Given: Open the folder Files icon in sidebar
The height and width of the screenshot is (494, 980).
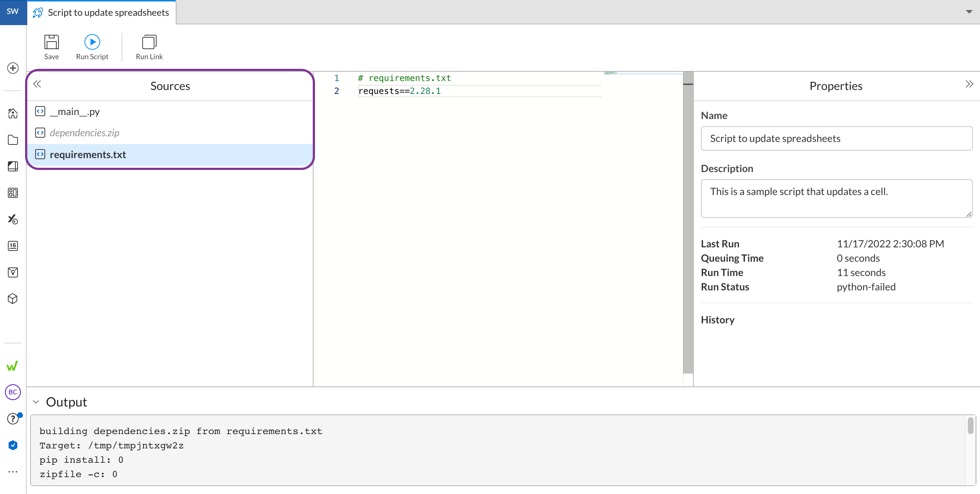Looking at the screenshot, I should pos(13,140).
